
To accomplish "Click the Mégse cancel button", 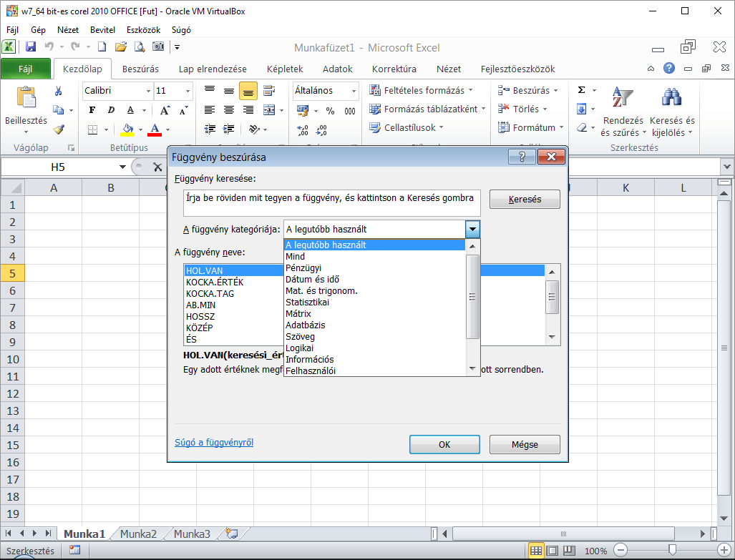I will pos(525,444).
